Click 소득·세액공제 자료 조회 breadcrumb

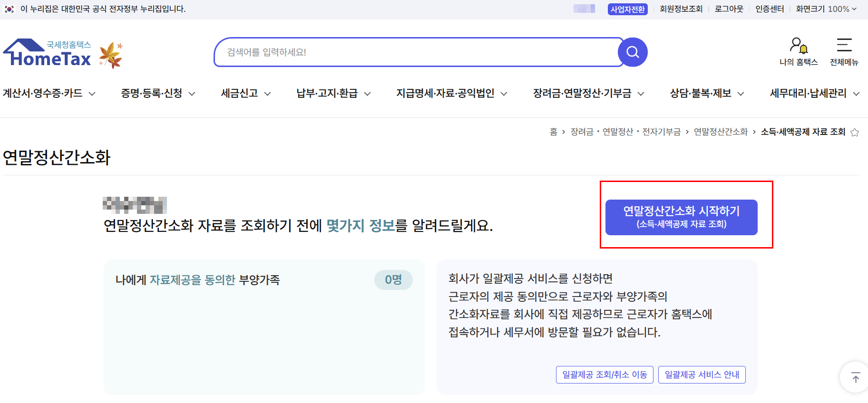tap(803, 132)
